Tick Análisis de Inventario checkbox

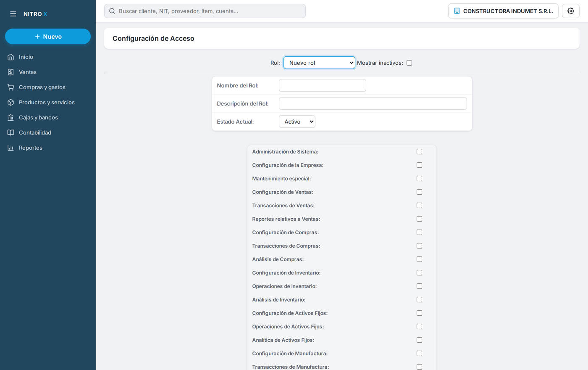419,299
